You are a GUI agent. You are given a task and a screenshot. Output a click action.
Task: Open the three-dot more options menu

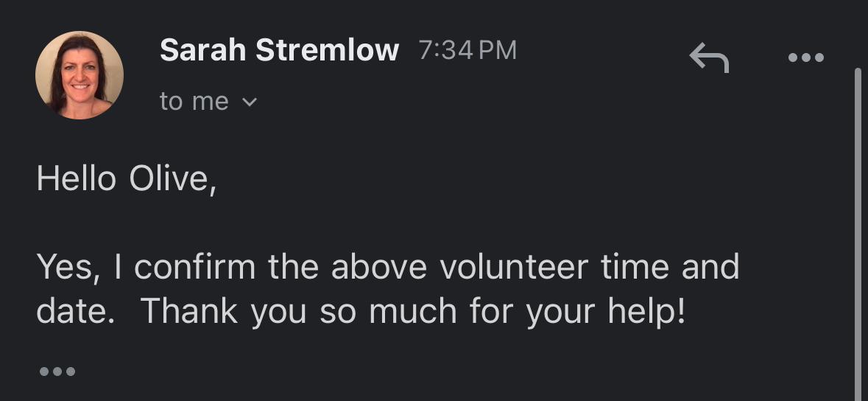[805, 57]
